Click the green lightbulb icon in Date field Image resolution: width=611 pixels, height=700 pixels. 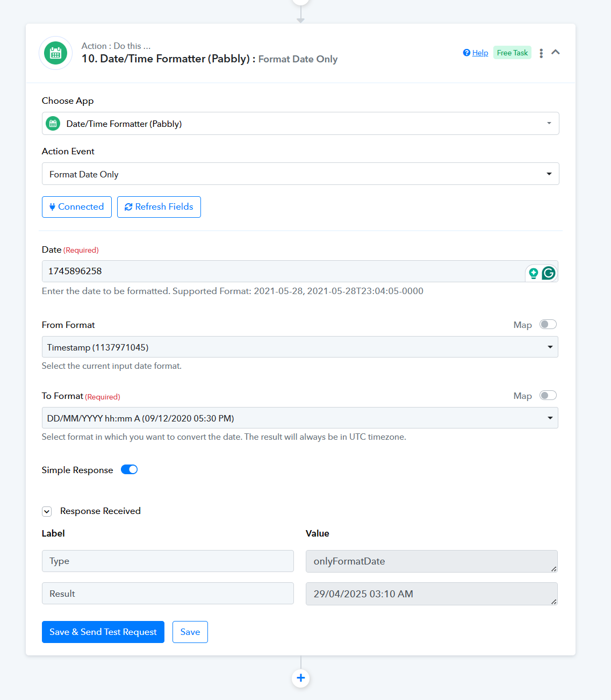534,273
